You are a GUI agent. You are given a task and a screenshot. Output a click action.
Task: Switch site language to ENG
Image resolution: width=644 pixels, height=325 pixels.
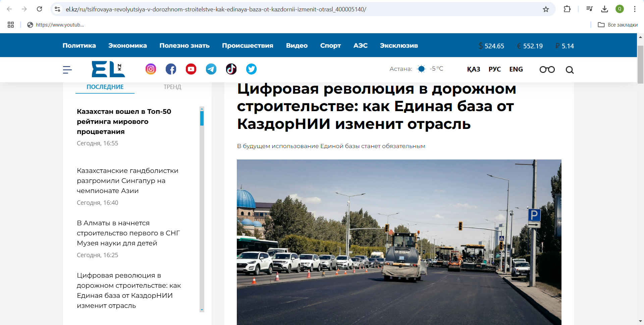pyautogui.click(x=516, y=69)
